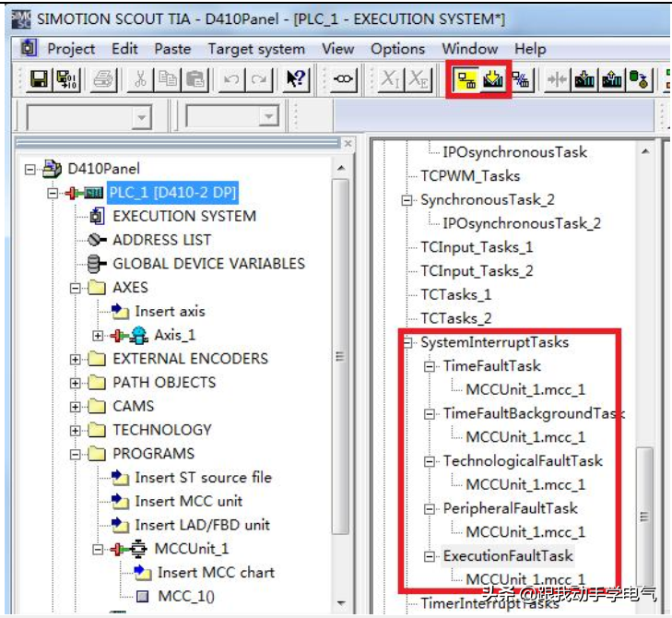Open the Options menu
This screenshot has height=618, width=672.
397,49
